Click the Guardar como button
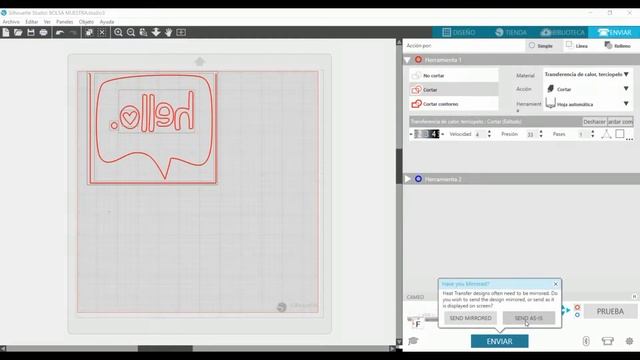This screenshot has height=360, width=640. click(620, 122)
